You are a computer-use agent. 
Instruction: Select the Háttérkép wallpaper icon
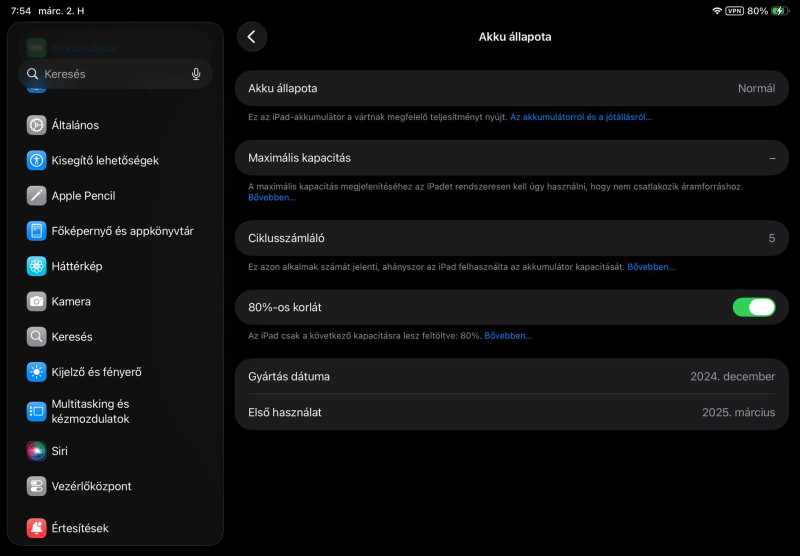coord(37,266)
